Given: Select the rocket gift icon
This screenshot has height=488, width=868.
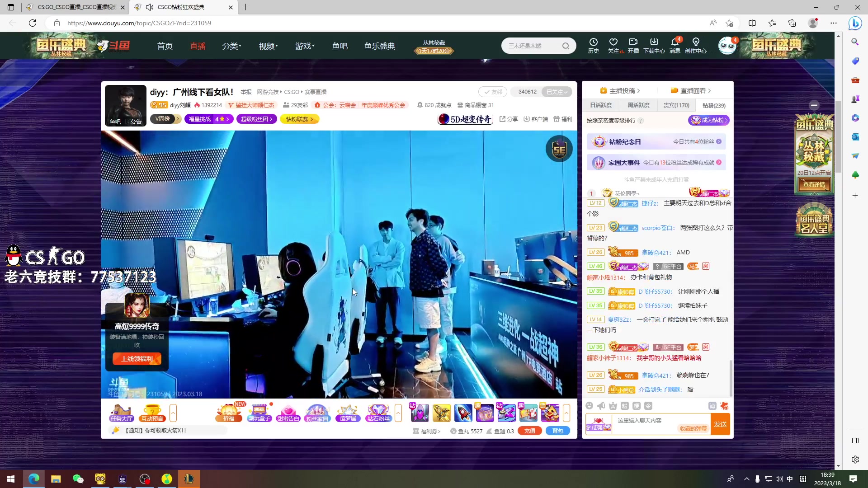Looking at the screenshot, I should 463,413.
